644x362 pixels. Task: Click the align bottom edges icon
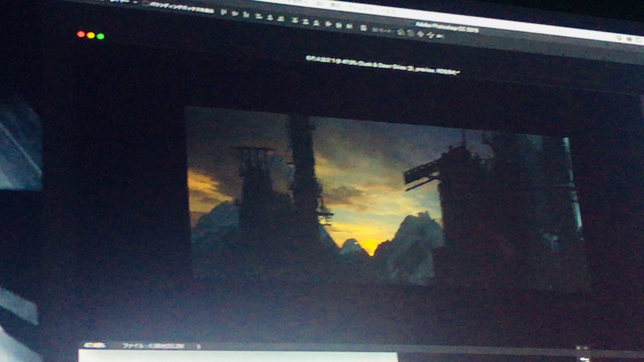point(247,15)
